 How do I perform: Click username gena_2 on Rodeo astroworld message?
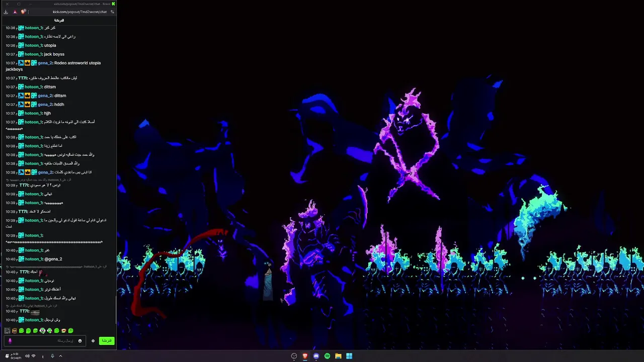[45, 63]
